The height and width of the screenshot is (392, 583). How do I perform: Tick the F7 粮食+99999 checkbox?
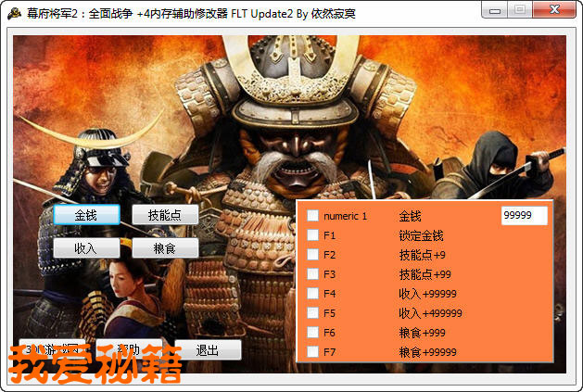(x=313, y=351)
